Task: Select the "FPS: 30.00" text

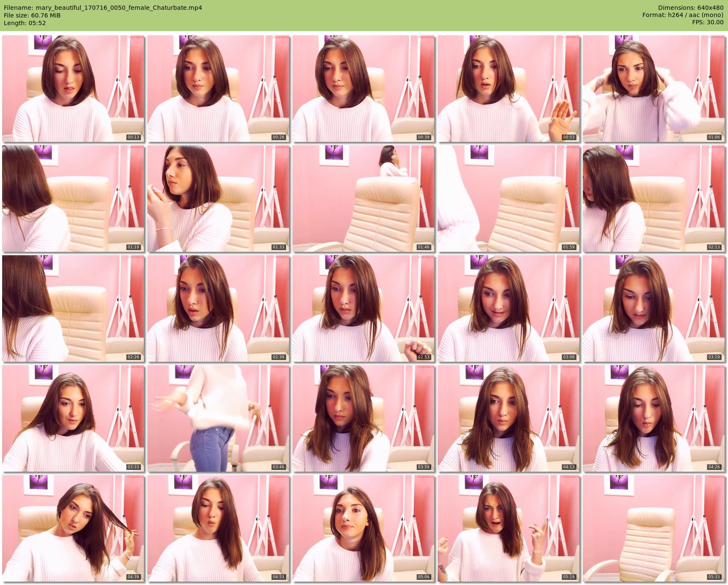Action: click(x=708, y=22)
